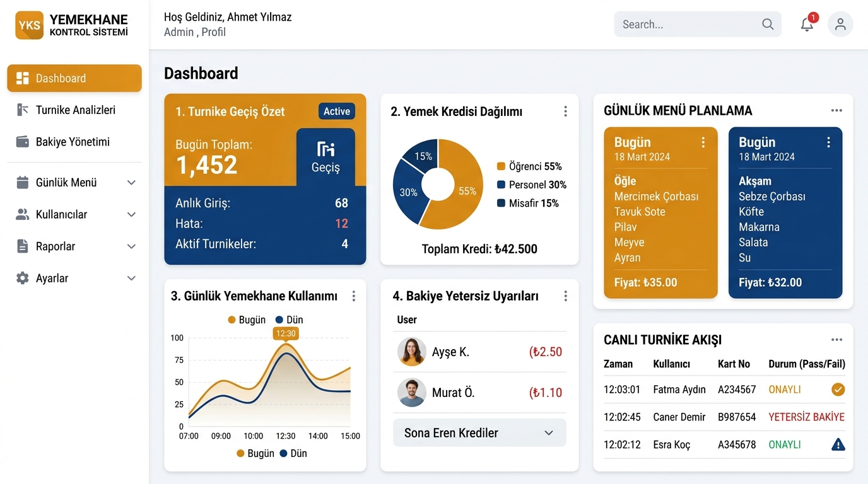
Task: Click the Geçiş turnstile icon tile
Action: coord(325,157)
